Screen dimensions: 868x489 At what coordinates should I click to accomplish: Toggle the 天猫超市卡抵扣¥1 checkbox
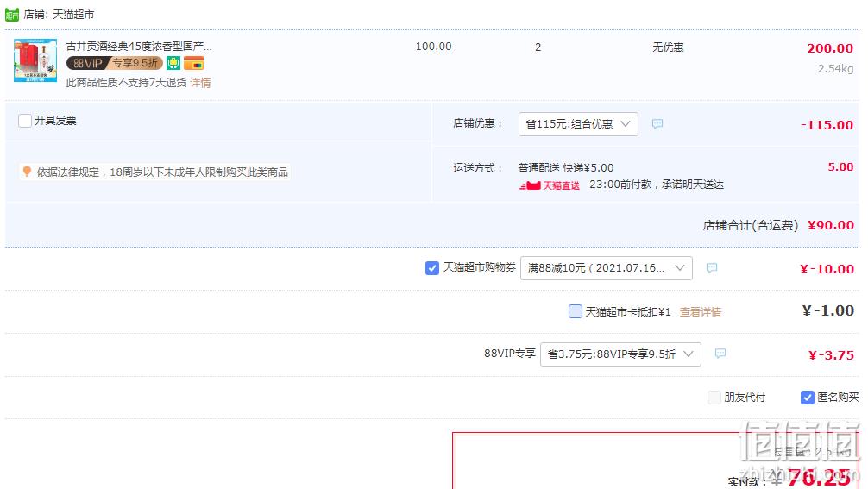tap(576, 311)
